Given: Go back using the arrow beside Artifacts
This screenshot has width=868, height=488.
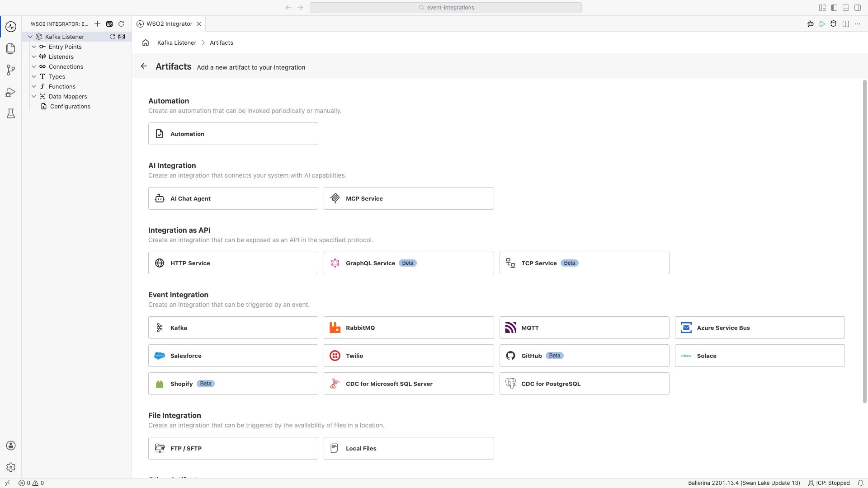Looking at the screenshot, I should tap(144, 66).
